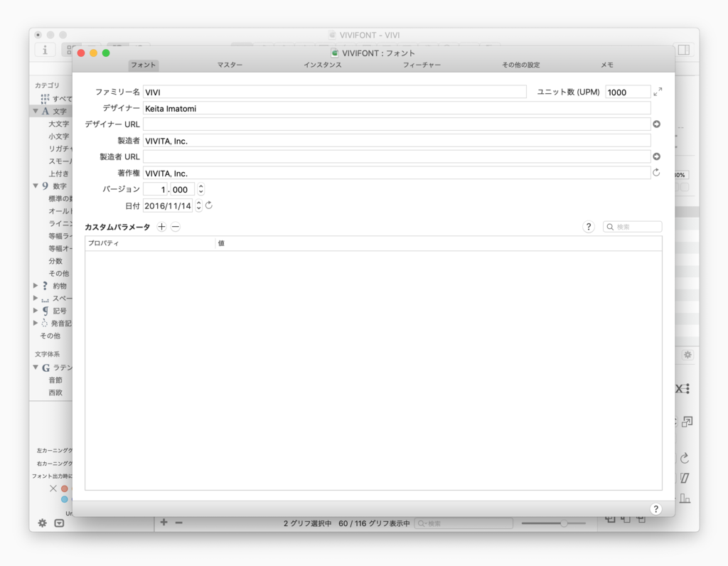Screen dimensions: 728x566
Task: Select その他 under 数字
Action: click(x=59, y=274)
